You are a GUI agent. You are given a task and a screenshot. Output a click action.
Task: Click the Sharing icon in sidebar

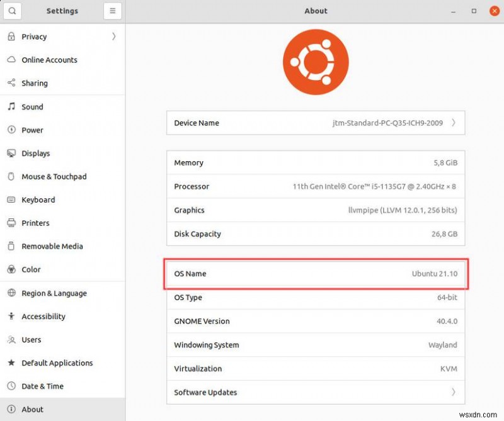coord(11,83)
